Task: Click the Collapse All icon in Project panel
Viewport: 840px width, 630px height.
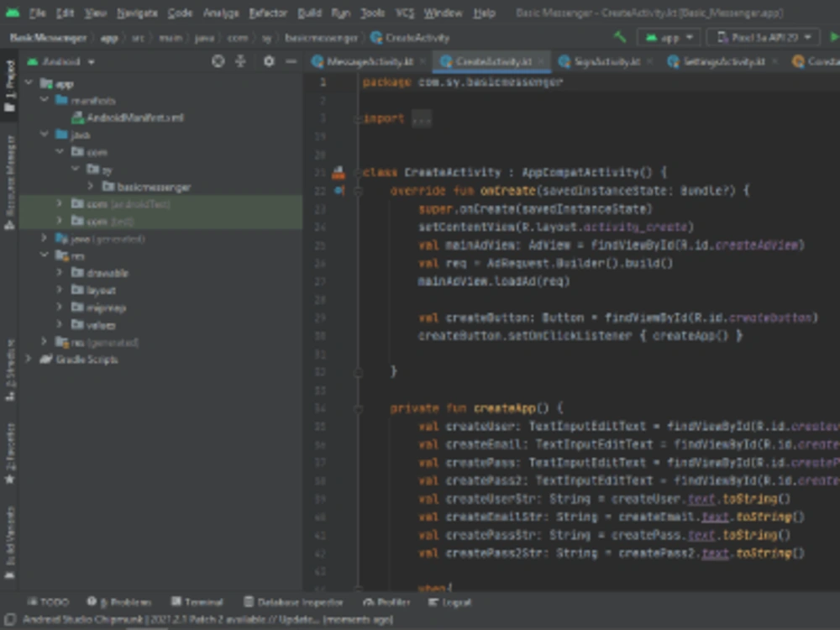Action: (240, 61)
